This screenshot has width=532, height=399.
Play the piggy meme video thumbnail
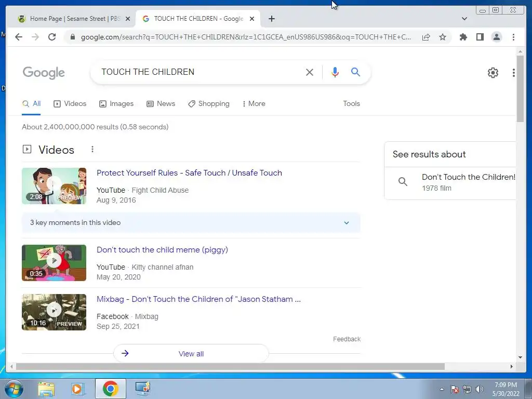pos(54,263)
